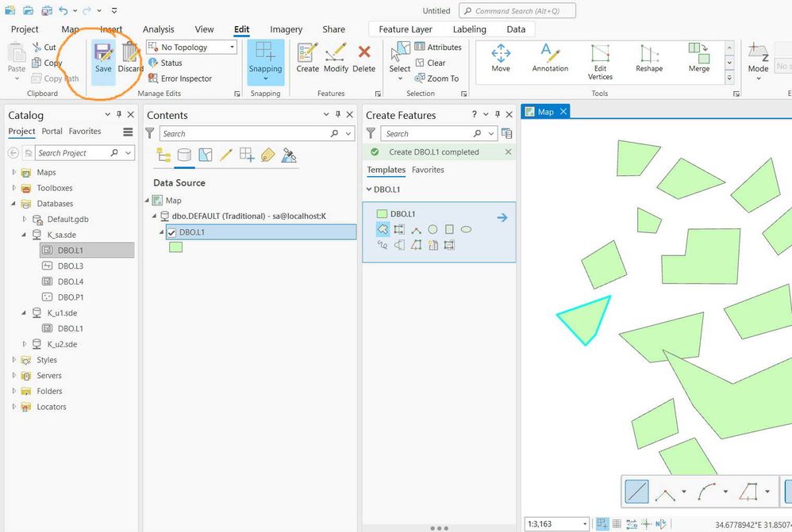Check edit Status
The height and width of the screenshot is (532, 792).
[x=165, y=63]
